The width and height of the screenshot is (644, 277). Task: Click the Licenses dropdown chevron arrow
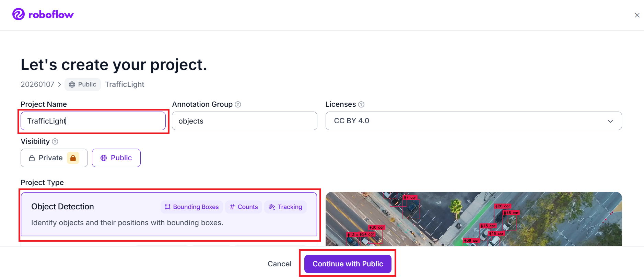pyautogui.click(x=610, y=121)
